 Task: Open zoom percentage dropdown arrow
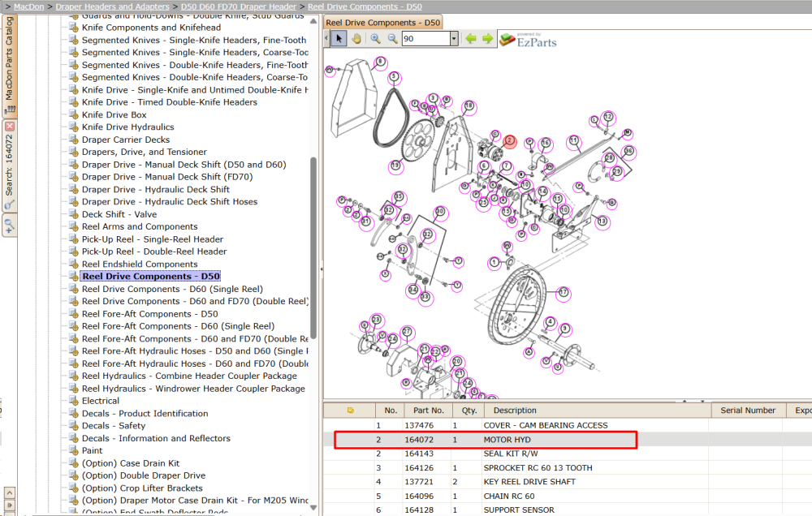[x=454, y=39]
